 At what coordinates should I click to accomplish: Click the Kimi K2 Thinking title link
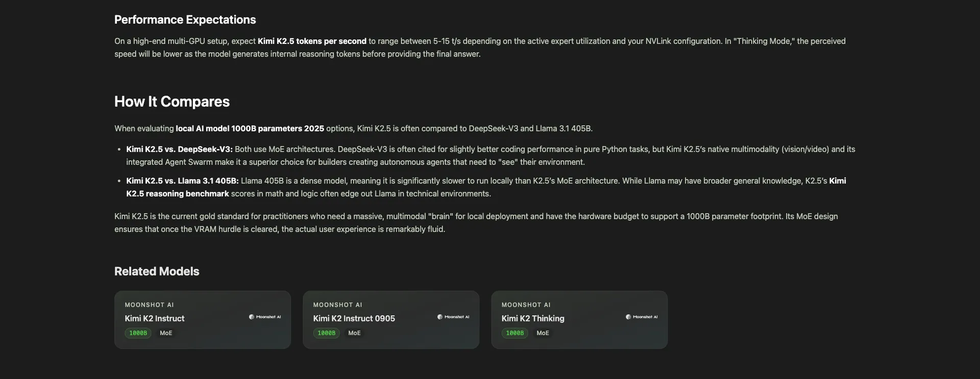click(532, 318)
